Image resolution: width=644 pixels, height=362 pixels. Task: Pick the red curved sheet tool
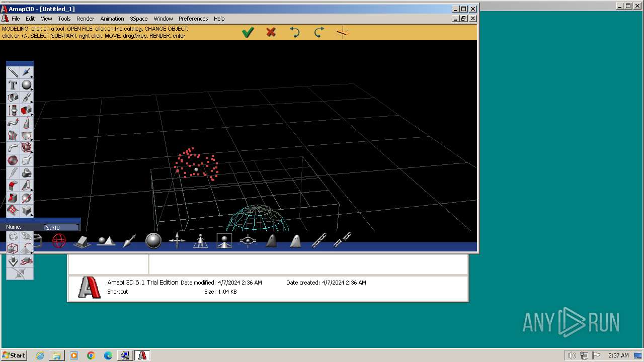(x=13, y=186)
